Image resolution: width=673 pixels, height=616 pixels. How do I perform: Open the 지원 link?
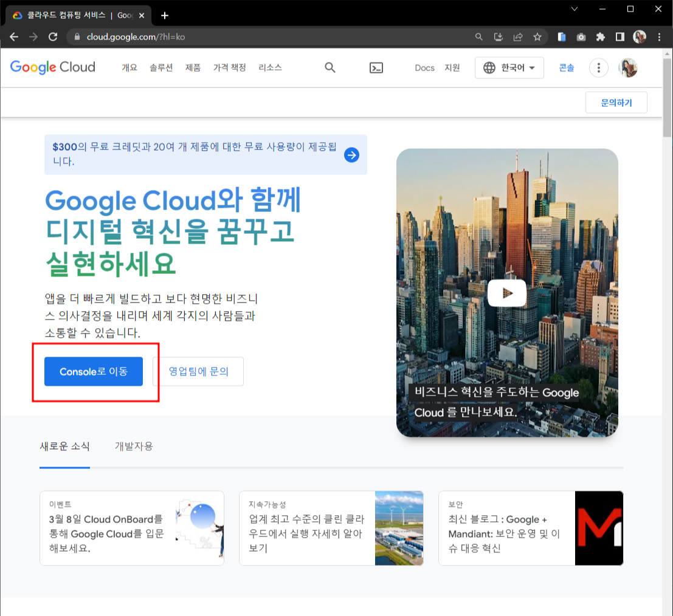coord(452,68)
